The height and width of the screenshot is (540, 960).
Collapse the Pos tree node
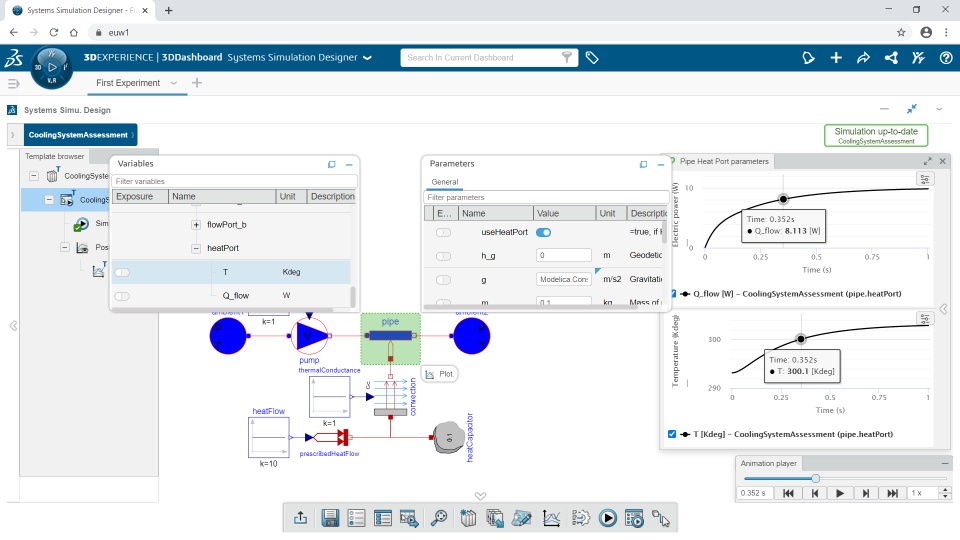click(64, 247)
